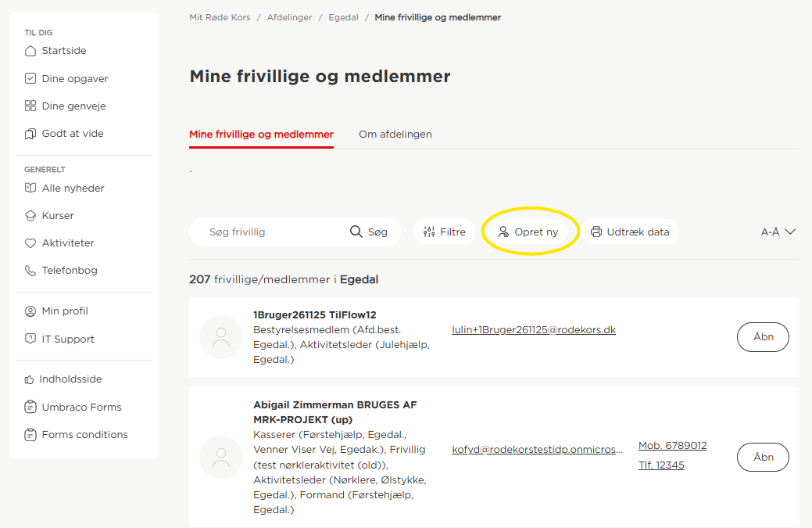Open Dine opgaver checkbox icon
Viewport: 812px width, 528px height.
[30, 78]
